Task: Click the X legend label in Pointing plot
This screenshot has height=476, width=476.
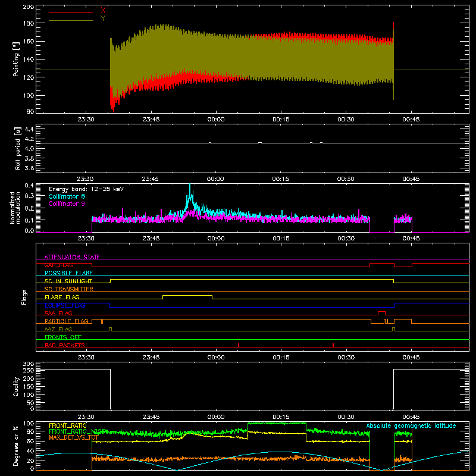Action: click(103, 11)
